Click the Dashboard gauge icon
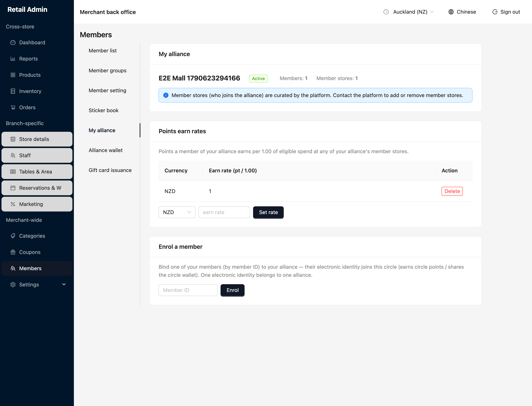This screenshot has width=532, height=406. (x=13, y=42)
